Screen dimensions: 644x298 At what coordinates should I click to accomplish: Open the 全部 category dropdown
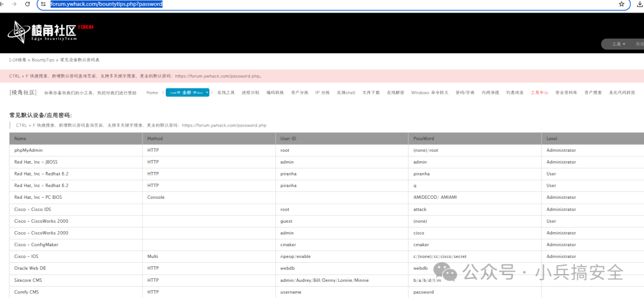pyautogui.click(x=188, y=93)
